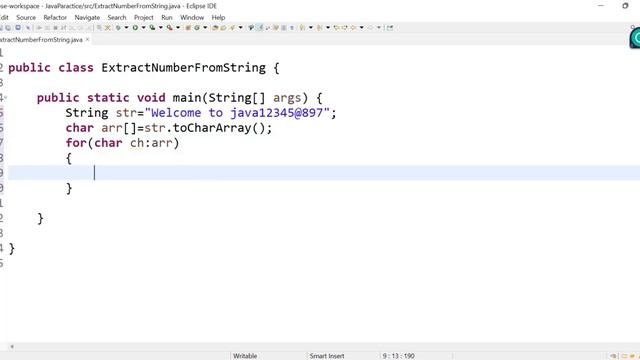Click the string "Welcome to java12345@897"
The width and height of the screenshot is (640, 360).
point(237,113)
